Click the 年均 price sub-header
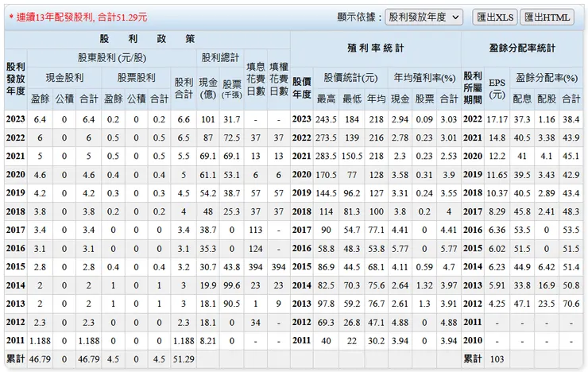This screenshot has height=372, width=588. 376,99
